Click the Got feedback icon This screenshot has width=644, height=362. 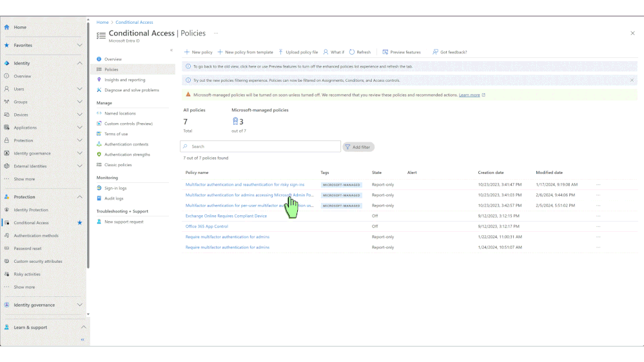[435, 52]
